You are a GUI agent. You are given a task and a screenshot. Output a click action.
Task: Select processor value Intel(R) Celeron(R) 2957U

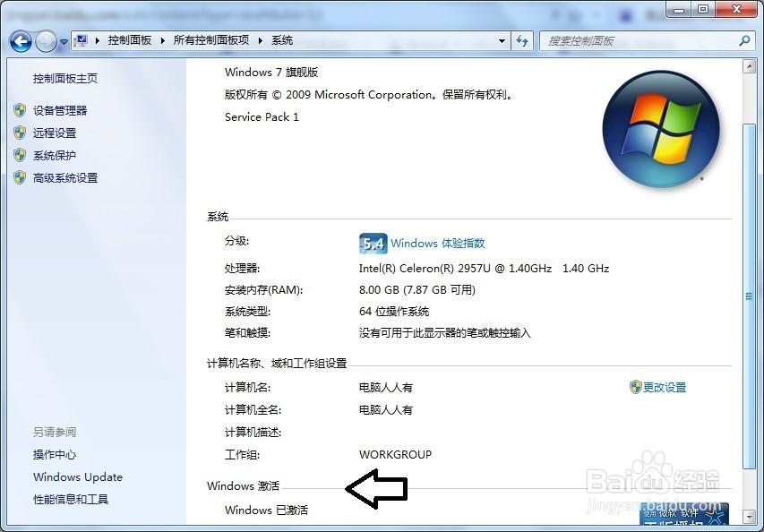tap(484, 269)
